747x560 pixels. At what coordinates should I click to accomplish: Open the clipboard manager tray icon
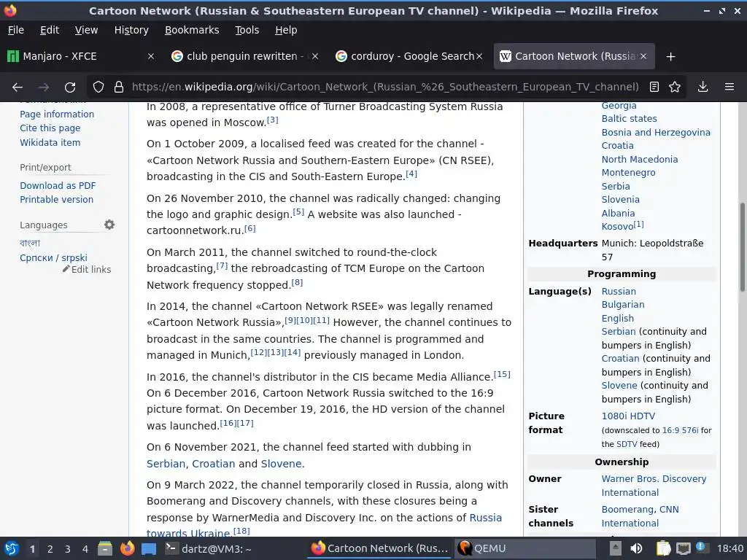pos(663,548)
